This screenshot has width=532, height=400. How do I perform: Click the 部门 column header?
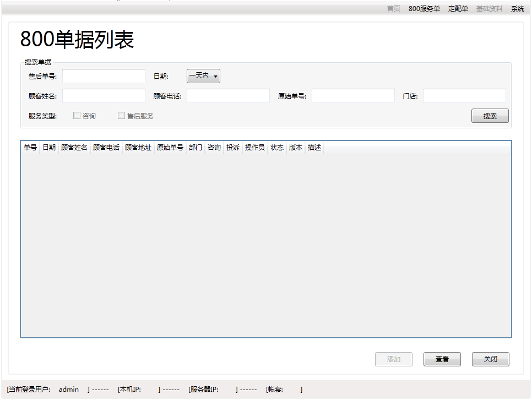coord(196,147)
